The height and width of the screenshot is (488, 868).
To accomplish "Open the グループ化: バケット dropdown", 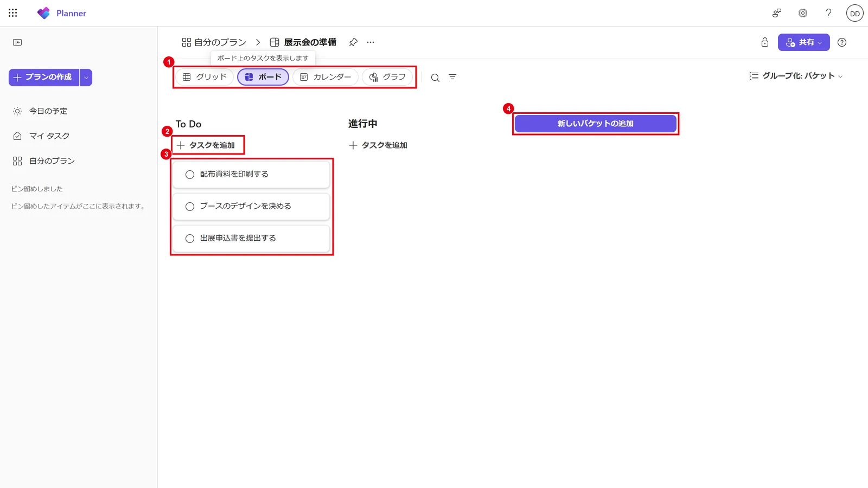I will click(x=796, y=76).
